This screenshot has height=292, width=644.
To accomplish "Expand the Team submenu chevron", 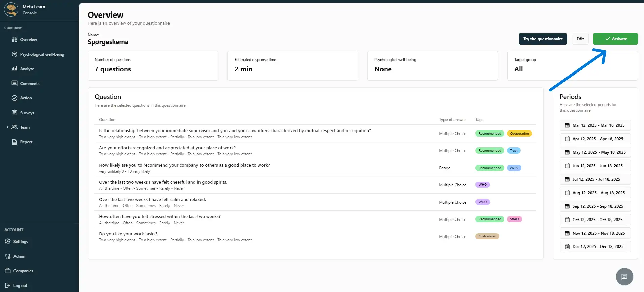I will [7, 127].
